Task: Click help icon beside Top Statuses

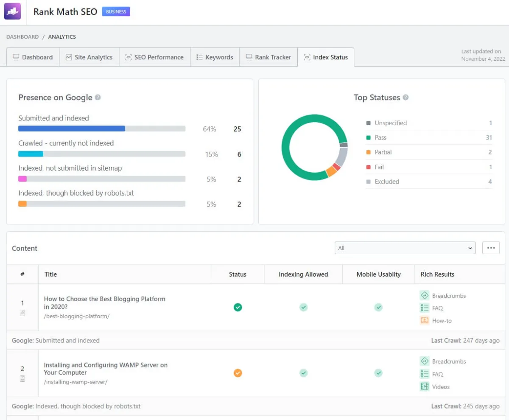Action: click(x=406, y=98)
